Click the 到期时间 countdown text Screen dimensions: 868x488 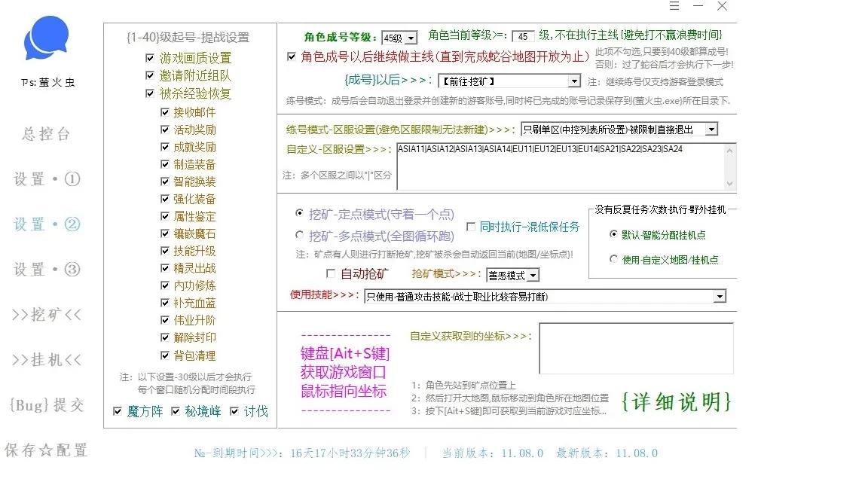[x=302, y=453]
